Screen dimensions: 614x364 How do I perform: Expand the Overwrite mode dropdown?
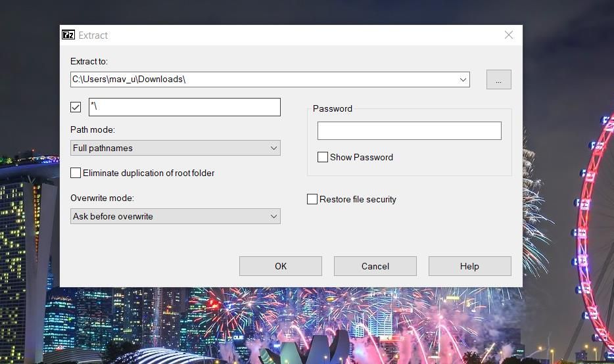273,216
